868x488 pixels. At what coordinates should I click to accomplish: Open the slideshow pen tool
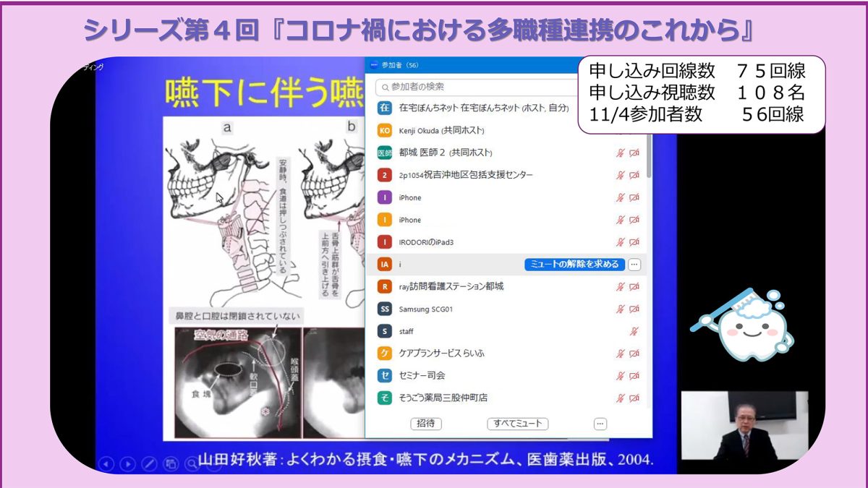149,463
